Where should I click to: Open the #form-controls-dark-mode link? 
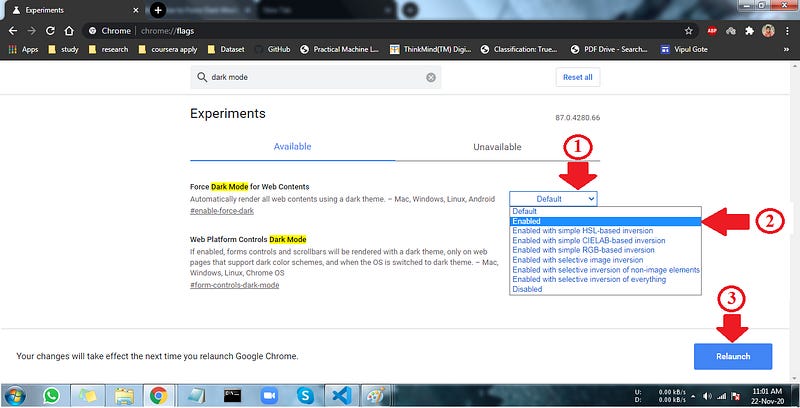tap(235, 285)
